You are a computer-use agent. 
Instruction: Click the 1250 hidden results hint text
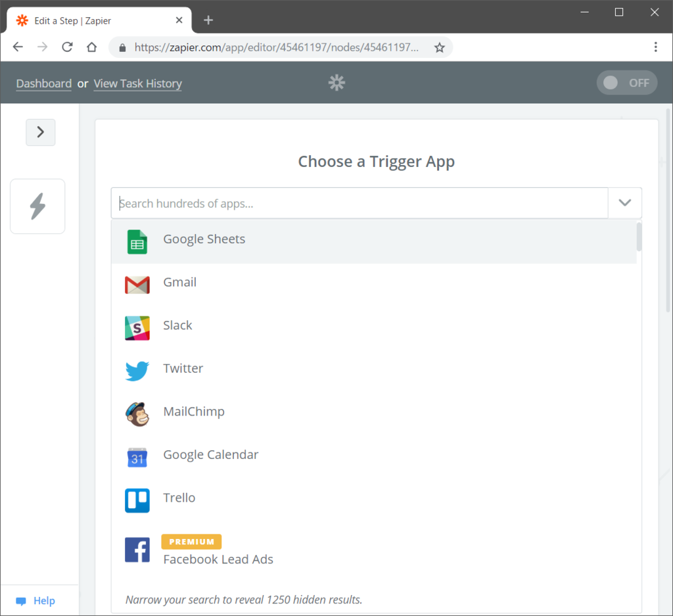244,600
